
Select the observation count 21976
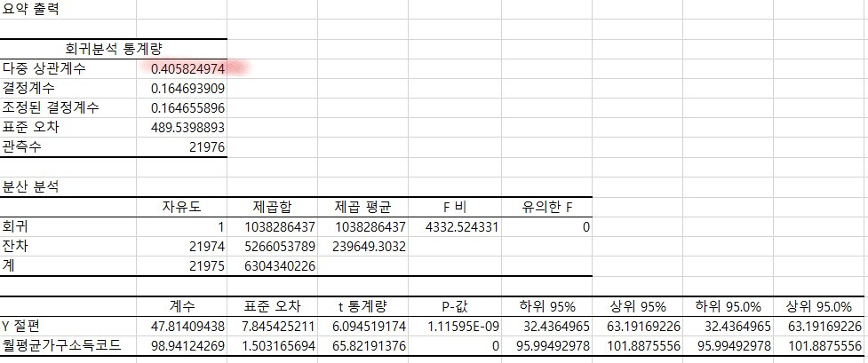point(206,147)
